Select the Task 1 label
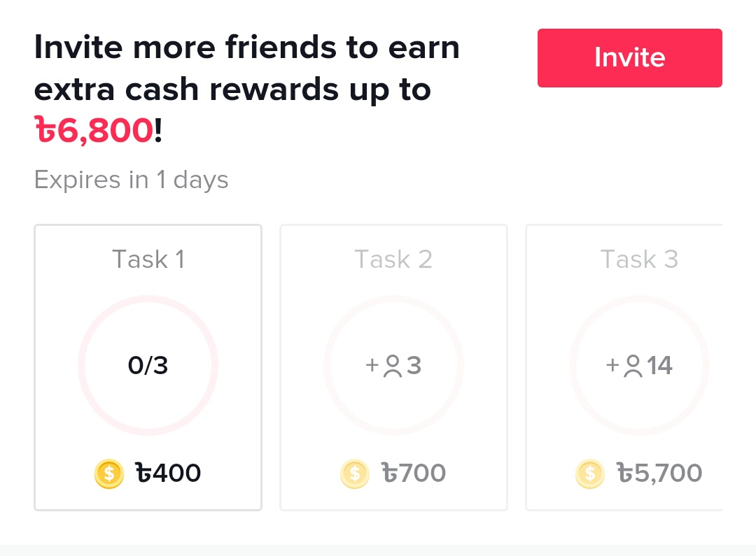Screen dimensions: 756x556 click(x=148, y=259)
